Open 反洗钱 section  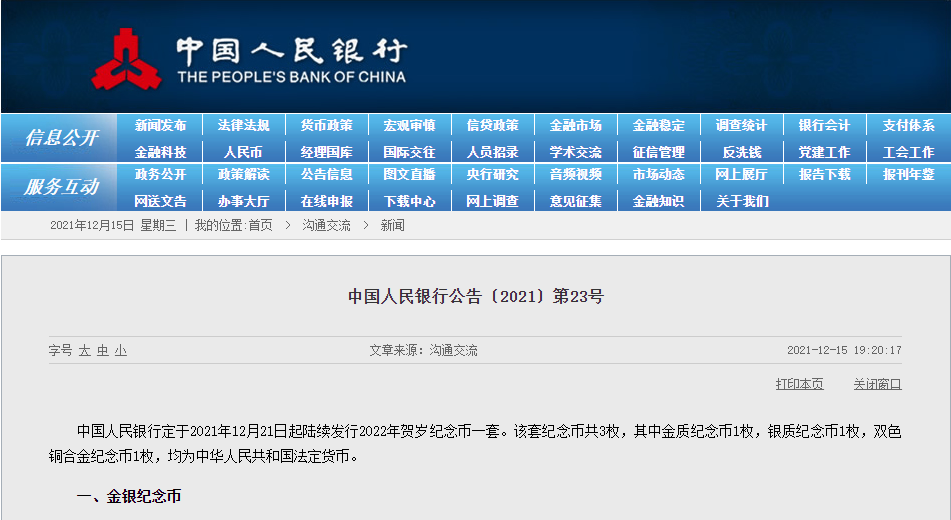pos(742,152)
